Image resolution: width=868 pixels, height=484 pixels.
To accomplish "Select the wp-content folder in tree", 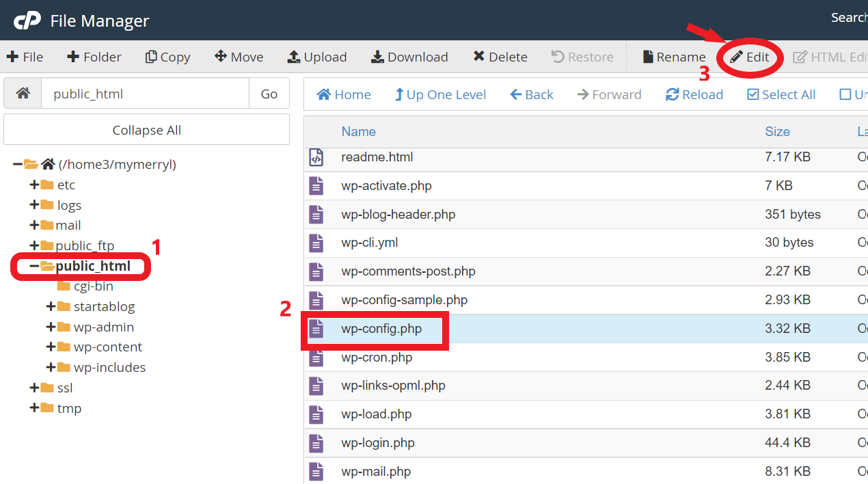I will [108, 347].
